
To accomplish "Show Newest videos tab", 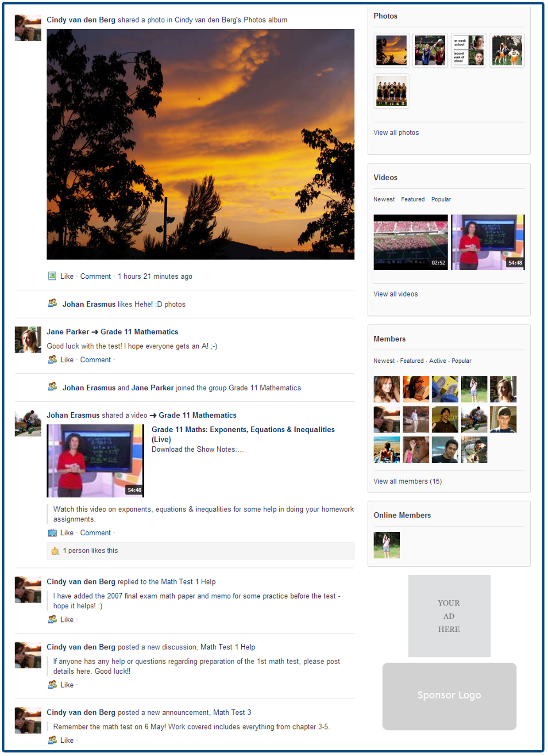I will (x=384, y=200).
